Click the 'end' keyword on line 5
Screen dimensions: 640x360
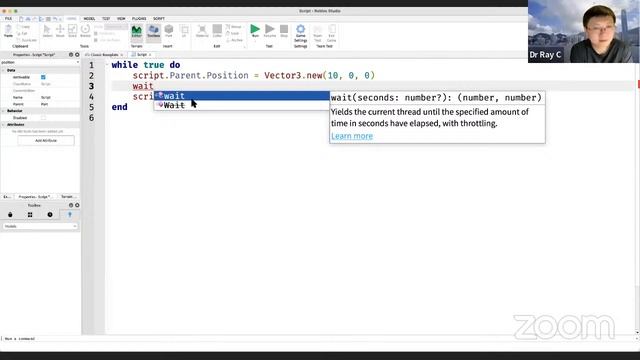[x=120, y=107]
